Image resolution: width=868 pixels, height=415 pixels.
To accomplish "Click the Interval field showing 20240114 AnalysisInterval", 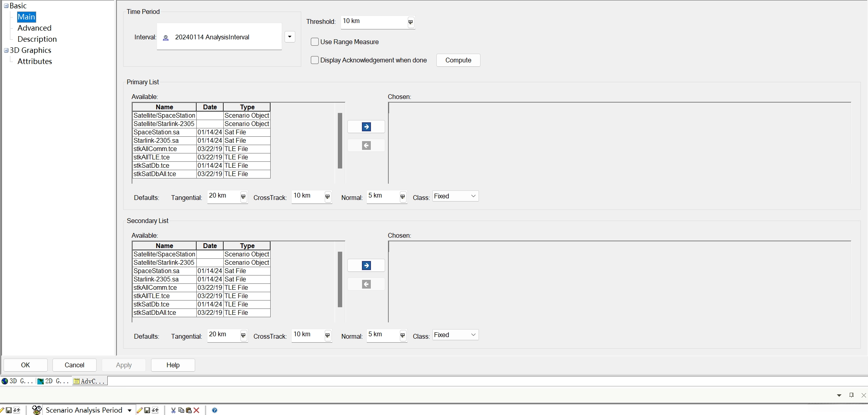I will (x=219, y=37).
